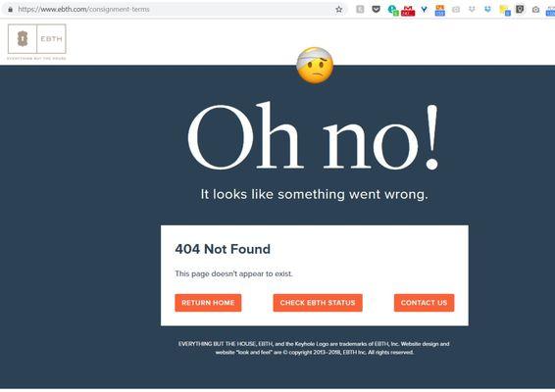
Task: Open the Pocket extension icon
Action: coord(376,9)
